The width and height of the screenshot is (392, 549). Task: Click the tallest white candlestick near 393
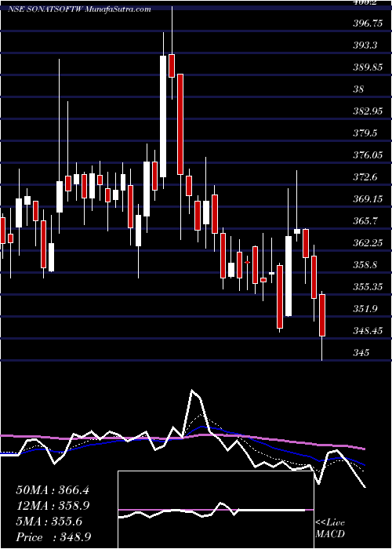[163, 116]
